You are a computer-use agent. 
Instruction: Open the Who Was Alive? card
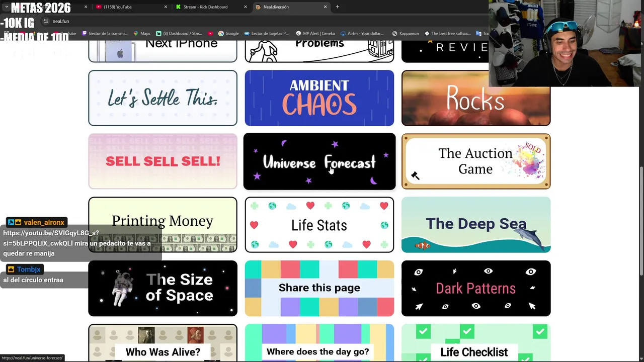[163, 343]
